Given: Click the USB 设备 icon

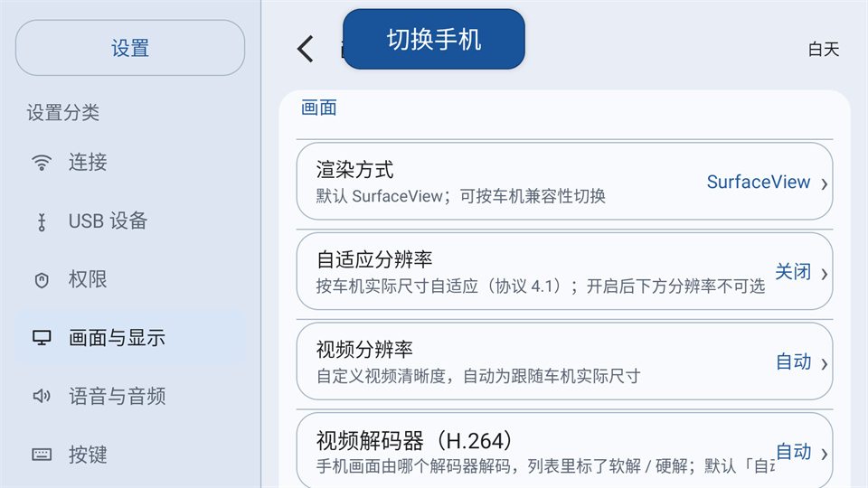Looking at the screenshot, I should pos(42,221).
